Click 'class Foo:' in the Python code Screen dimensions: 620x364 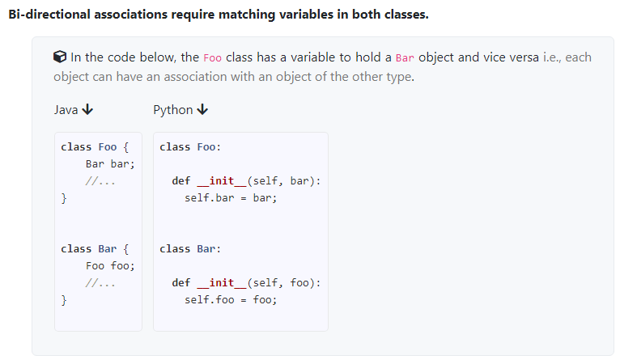[x=190, y=147]
